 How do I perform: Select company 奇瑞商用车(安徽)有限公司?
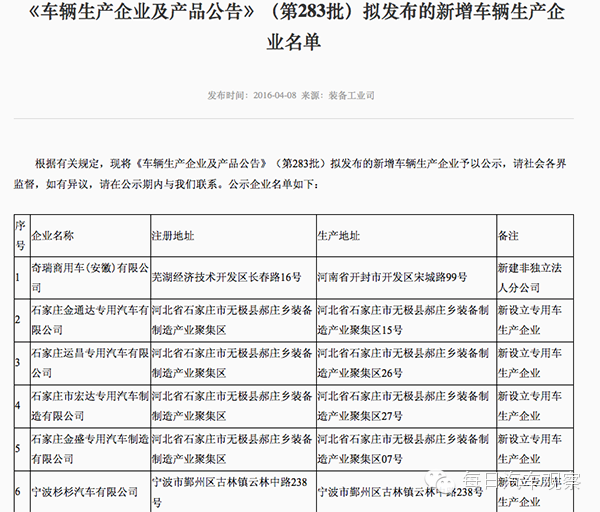pyautogui.click(x=90, y=278)
